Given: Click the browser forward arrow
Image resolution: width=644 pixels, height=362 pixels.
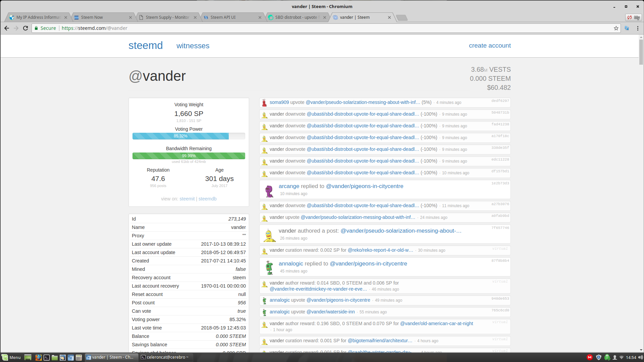Looking at the screenshot, I should (x=16, y=28).
